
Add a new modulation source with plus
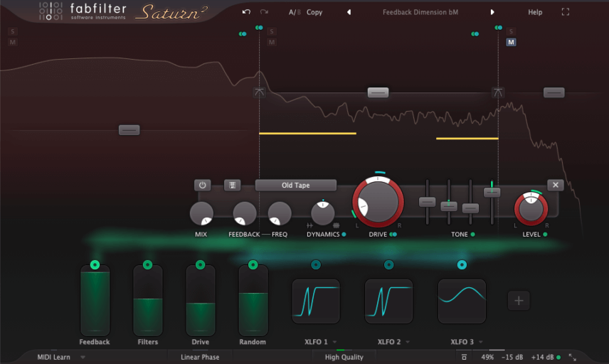tap(519, 301)
